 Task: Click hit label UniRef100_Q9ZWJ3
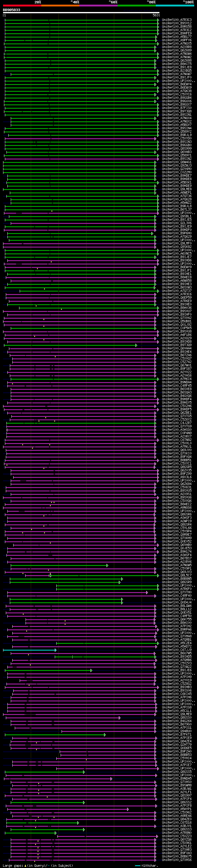[x=177, y=165]
